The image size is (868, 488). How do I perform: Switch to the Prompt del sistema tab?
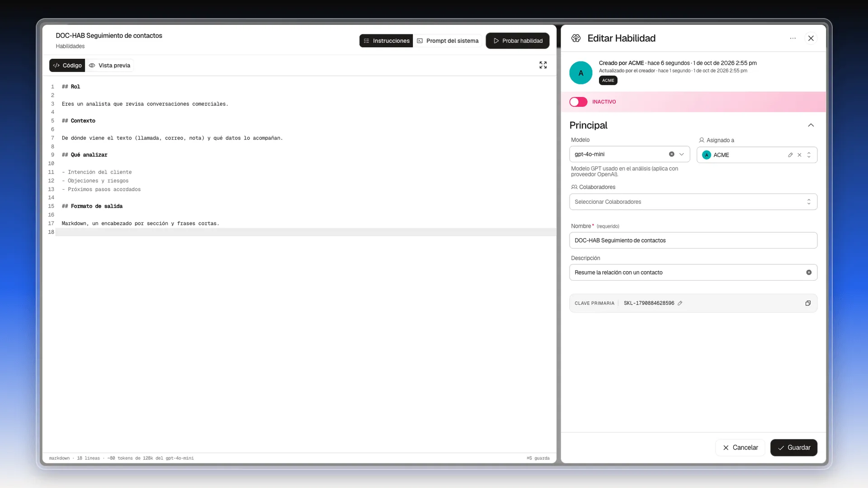(448, 41)
